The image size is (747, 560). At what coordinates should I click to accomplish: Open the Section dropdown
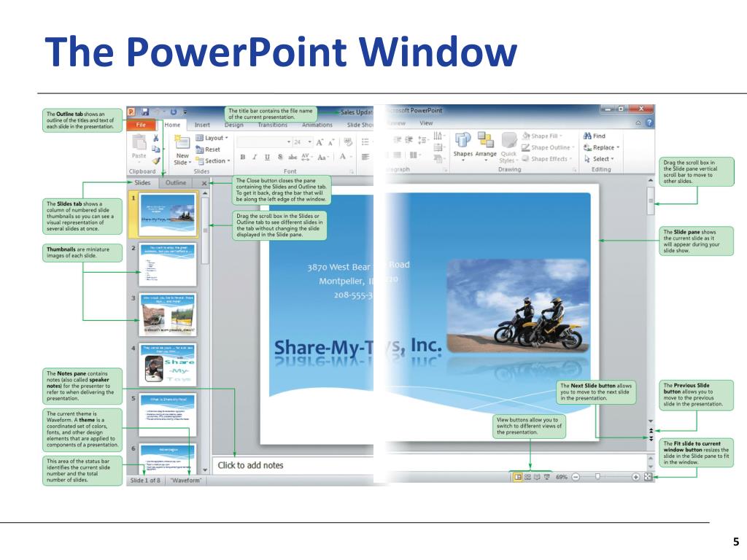click(x=213, y=160)
